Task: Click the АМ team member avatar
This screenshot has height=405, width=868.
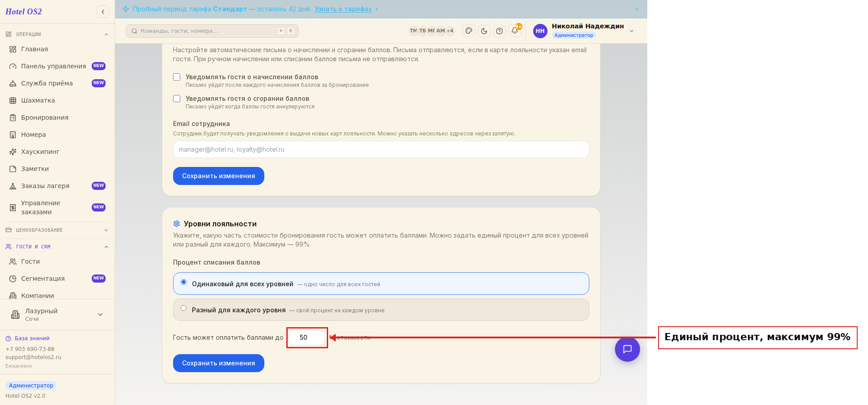Action: click(441, 31)
